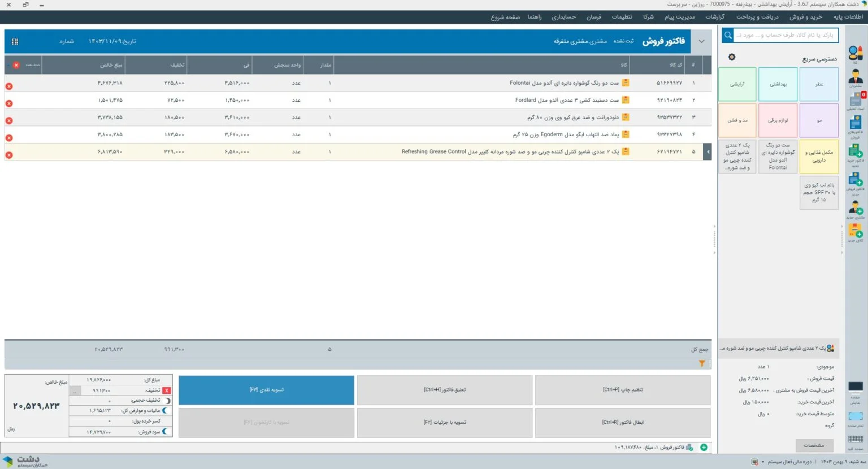Select مکمل غذایی و دارویی tile
Viewport: 868px width, 469px height.
(819, 157)
